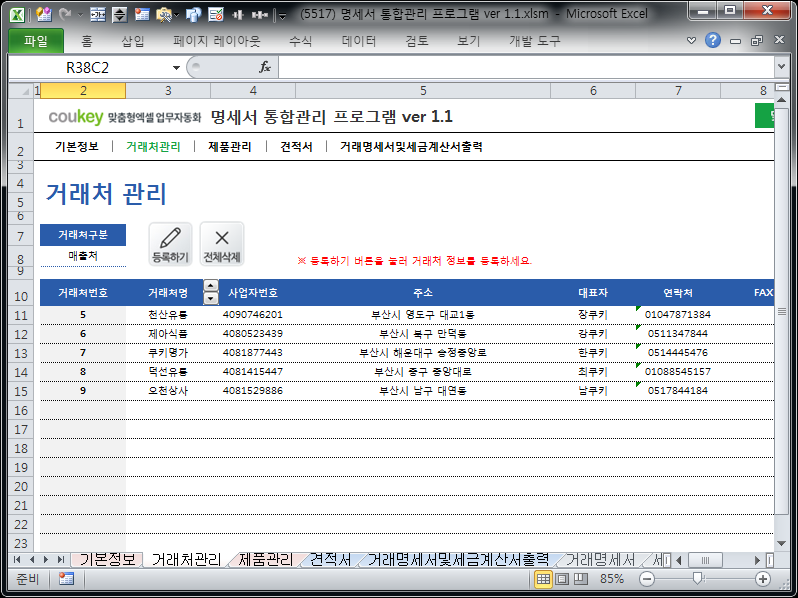This screenshot has width=798, height=598.
Task: Switch to the 개발 도구 ribbon tab
Action: [x=535, y=41]
